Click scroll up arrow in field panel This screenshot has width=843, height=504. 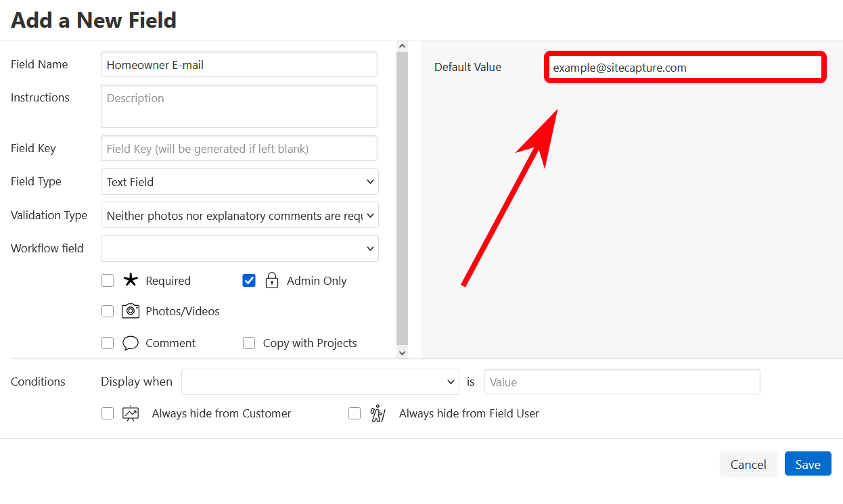click(402, 47)
